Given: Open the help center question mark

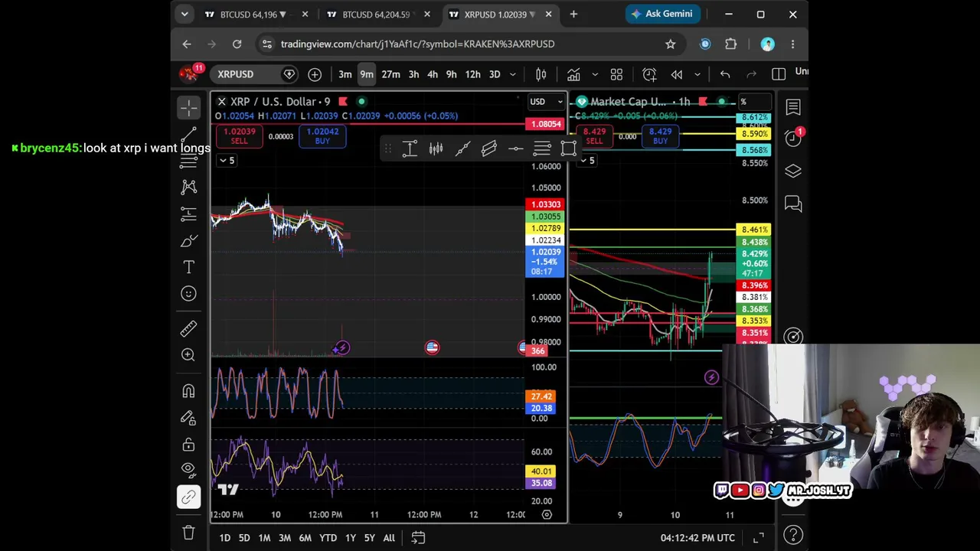Looking at the screenshot, I should click(x=793, y=534).
